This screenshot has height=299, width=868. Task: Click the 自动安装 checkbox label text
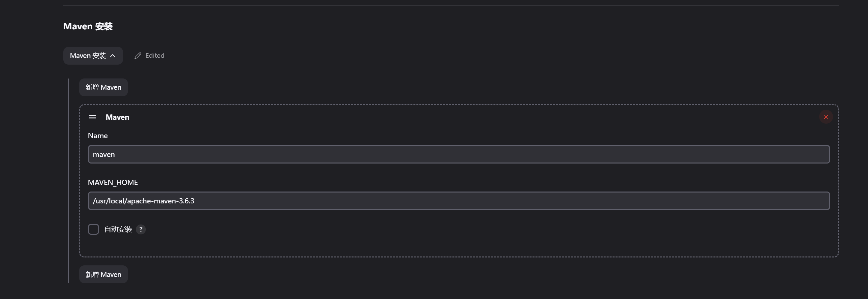pos(118,229)
